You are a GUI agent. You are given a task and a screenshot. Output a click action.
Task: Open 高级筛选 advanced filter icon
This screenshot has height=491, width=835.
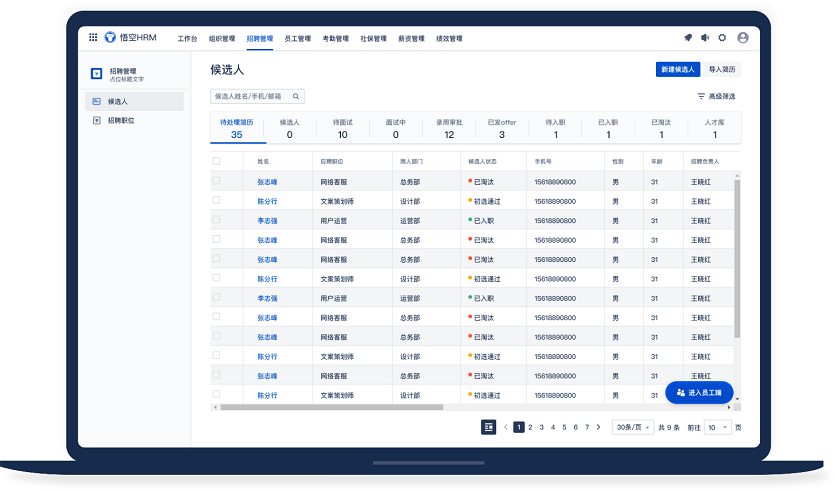[x=701, y=97]
